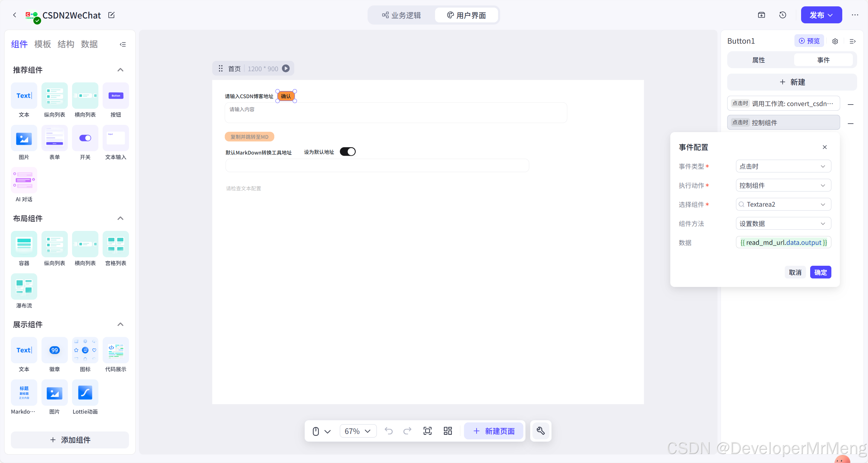Click the edit project name pencil icon

[x=111, y=15]
